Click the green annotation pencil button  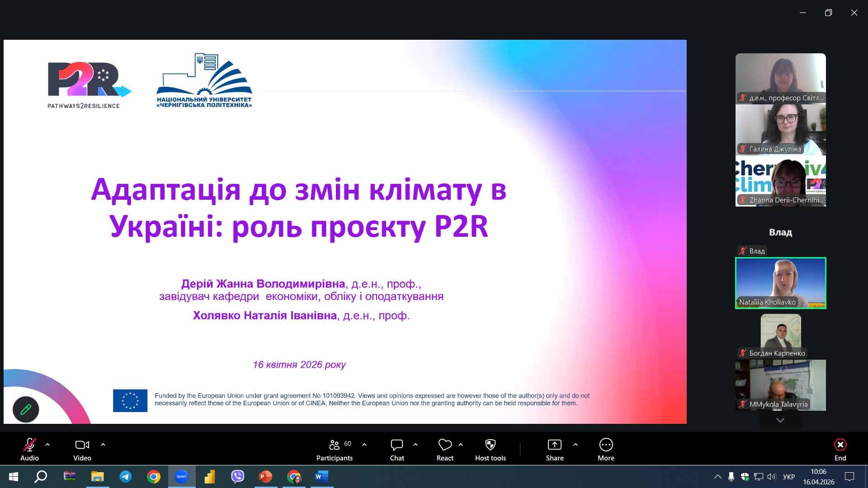(26, 409)
